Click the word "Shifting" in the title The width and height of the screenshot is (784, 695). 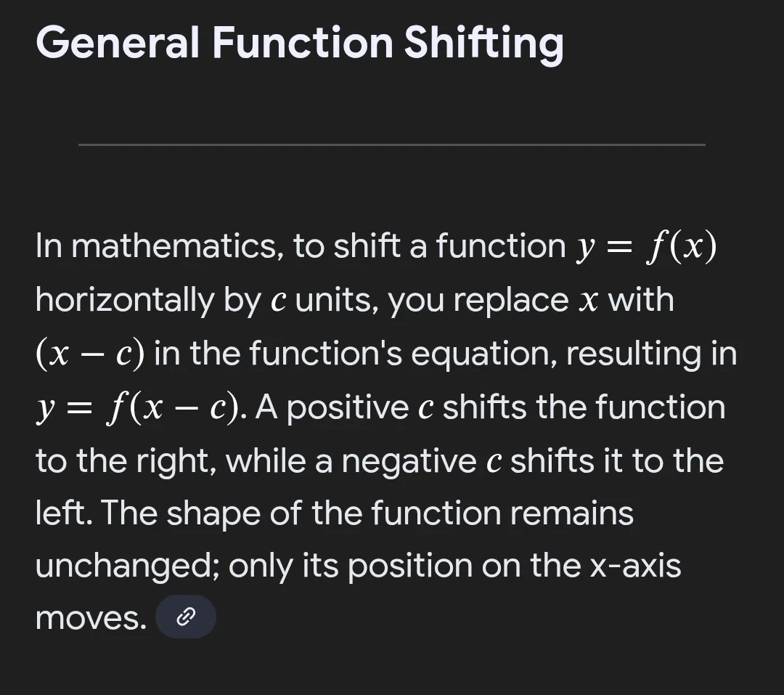tap(483, 42)
